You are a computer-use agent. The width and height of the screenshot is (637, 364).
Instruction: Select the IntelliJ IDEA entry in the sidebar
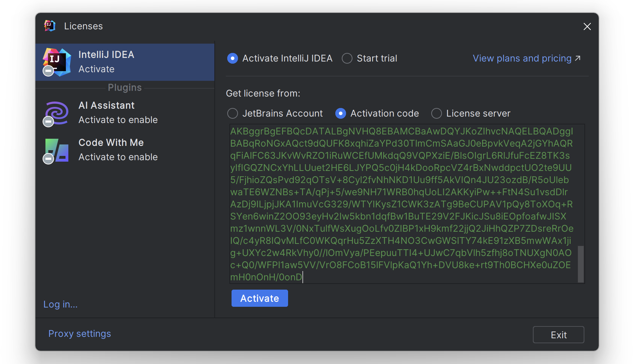pyautogui.click(x=125, y=62)
